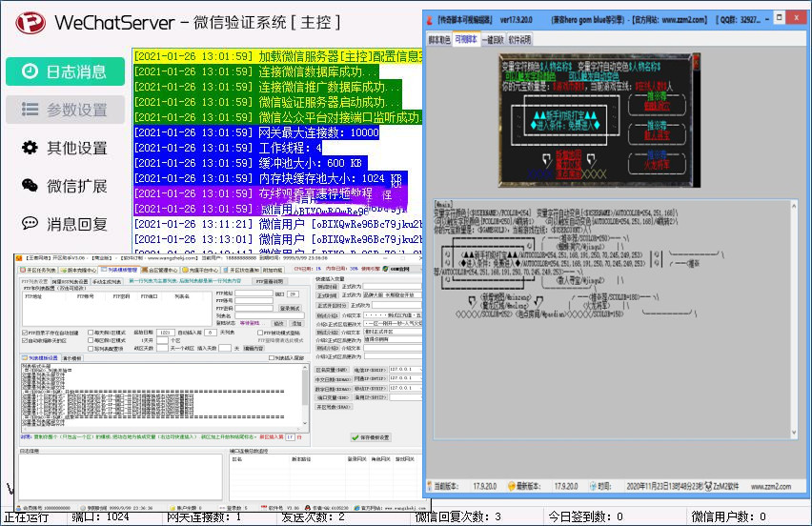Viewport: 812px width, 526px height.
Task: Click the clock icon beside 日志消息
Action: point(30,71)
